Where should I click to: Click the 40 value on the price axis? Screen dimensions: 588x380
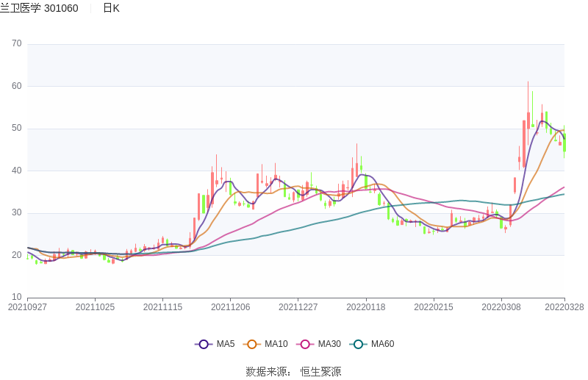click(16, 171)
